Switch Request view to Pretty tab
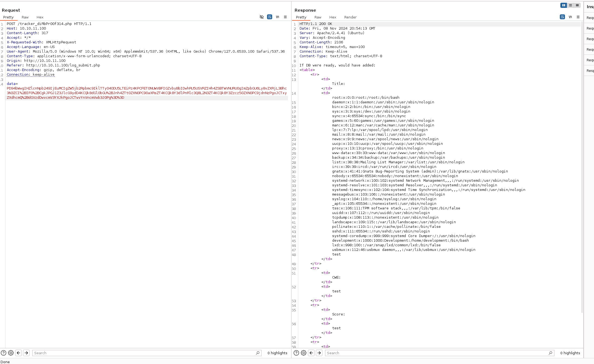This screenshot has width=594, height=364. [x=8, y=17]
